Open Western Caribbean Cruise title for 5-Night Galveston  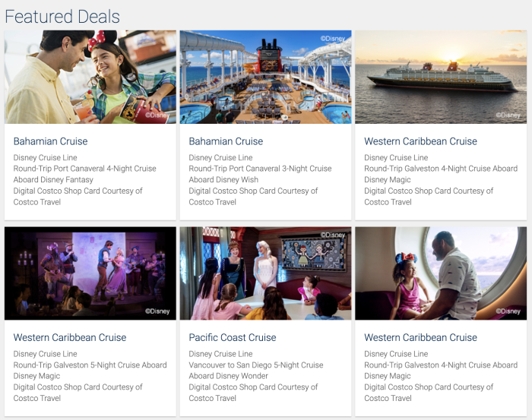coord(70,337)
